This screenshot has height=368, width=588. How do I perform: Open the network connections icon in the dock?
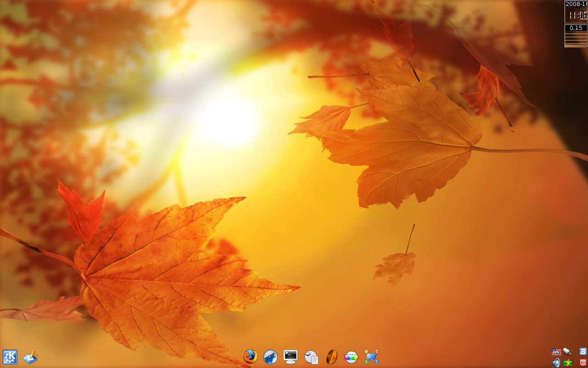[372, 357]
